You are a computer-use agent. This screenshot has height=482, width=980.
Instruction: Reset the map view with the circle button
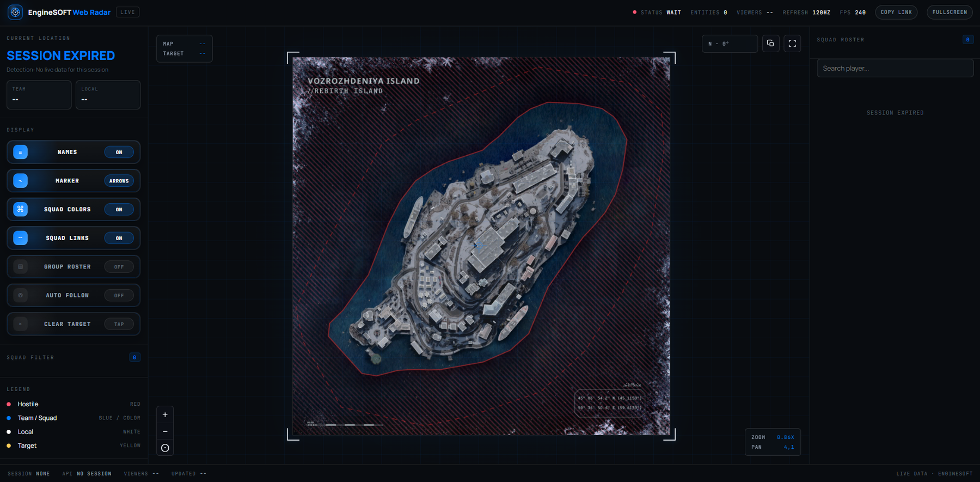click(x=165, y=448)
